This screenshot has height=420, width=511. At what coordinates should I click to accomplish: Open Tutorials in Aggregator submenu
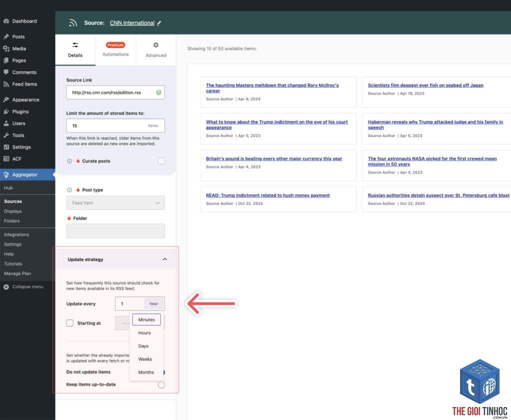point(13,264)
